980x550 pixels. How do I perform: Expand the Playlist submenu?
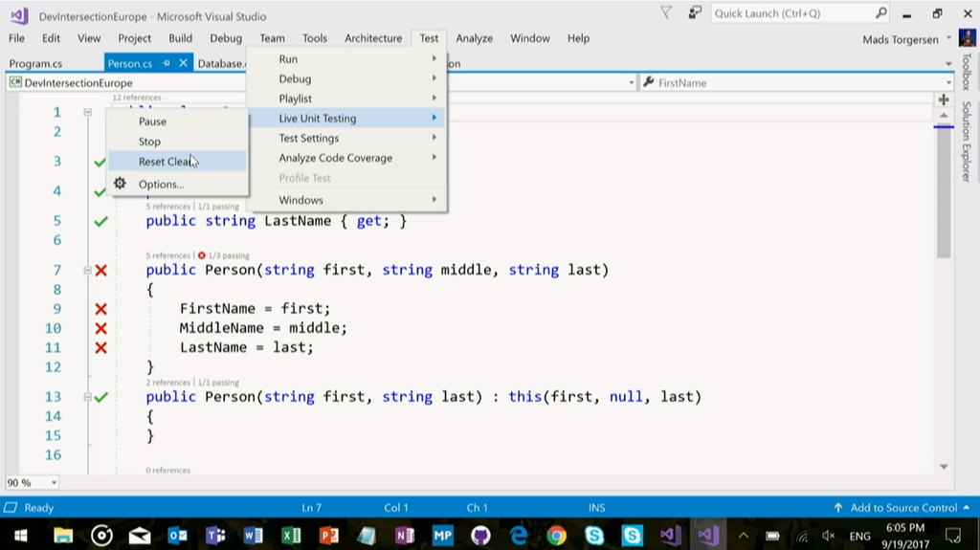346,99
